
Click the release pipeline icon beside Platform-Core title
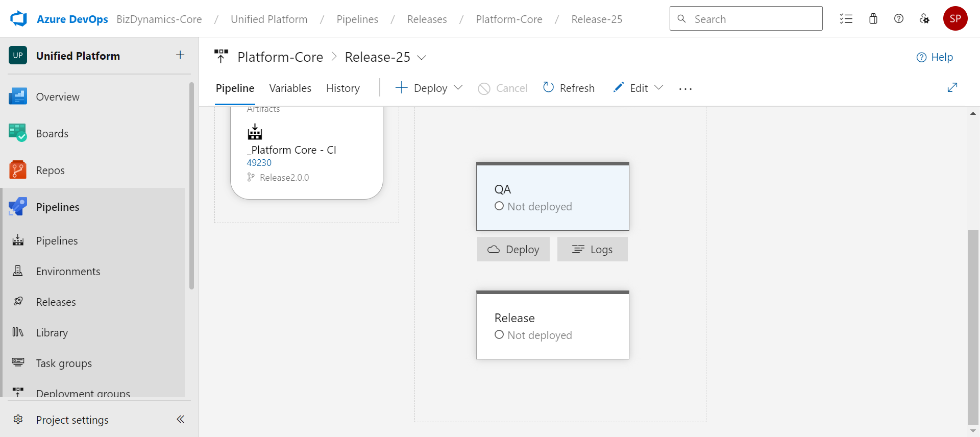221,57
